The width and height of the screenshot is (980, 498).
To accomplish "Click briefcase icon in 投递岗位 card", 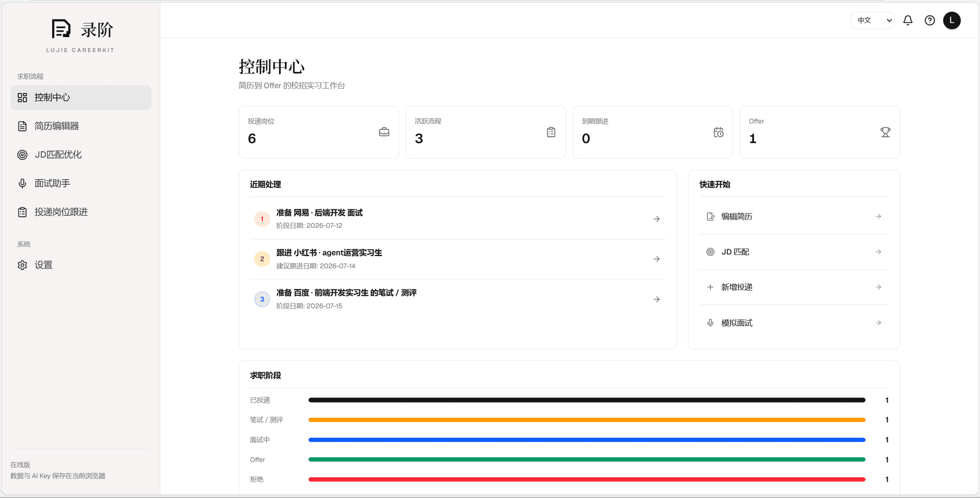I will (384, 132).
